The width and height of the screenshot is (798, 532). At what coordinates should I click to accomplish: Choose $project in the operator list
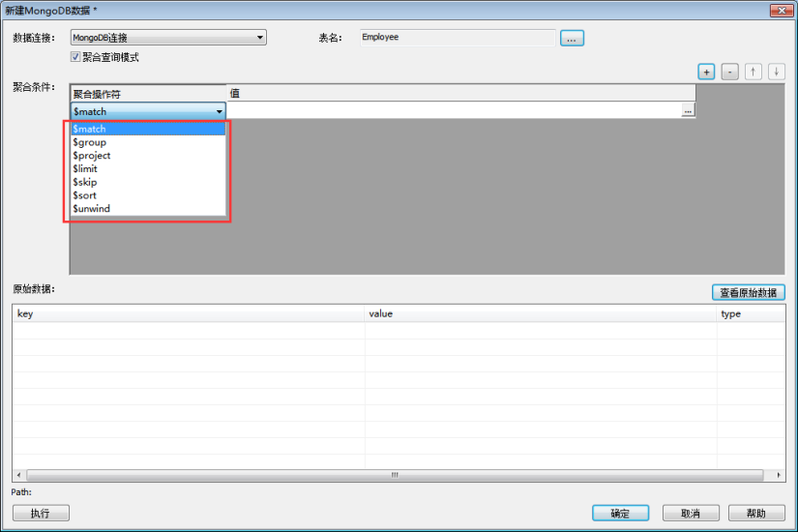point(92,156)
